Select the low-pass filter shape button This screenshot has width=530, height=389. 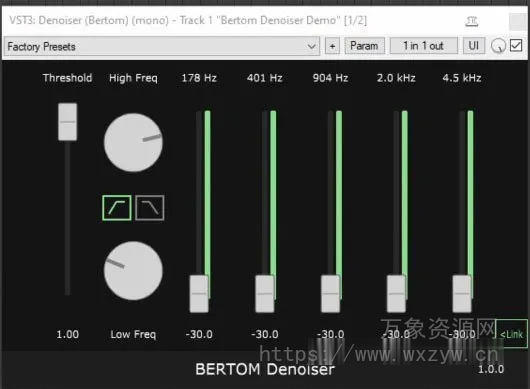tap(150, 208)
